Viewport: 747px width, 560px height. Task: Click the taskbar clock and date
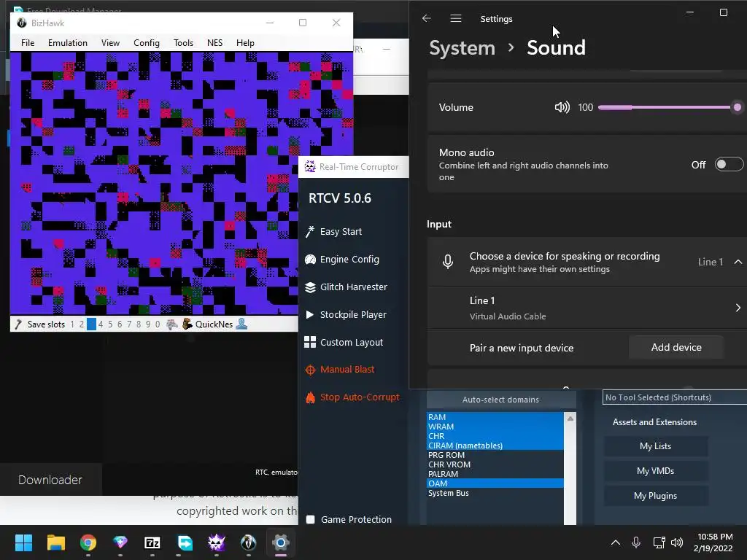[713, 542]
